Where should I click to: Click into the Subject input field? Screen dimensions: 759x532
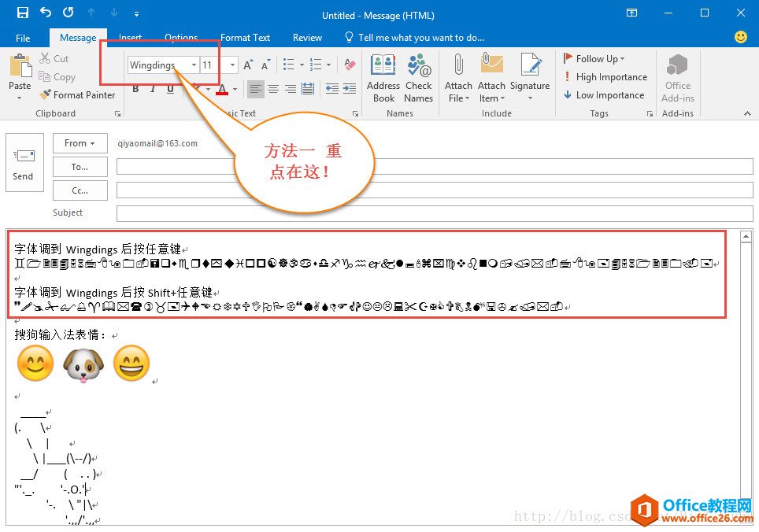click(435, 213)
